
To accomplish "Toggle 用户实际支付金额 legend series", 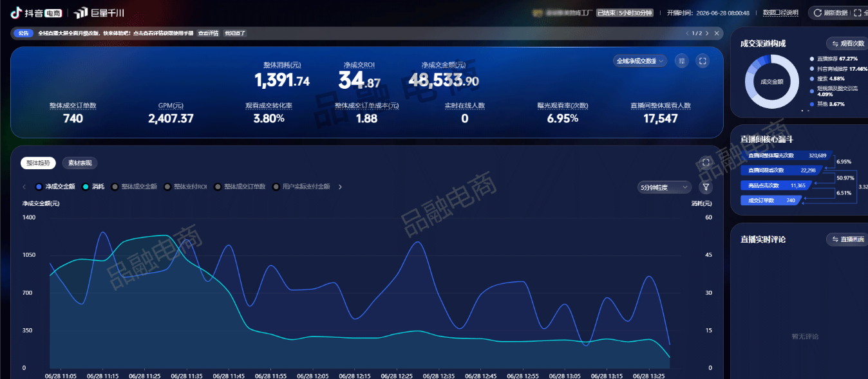I will coord(301,187).
